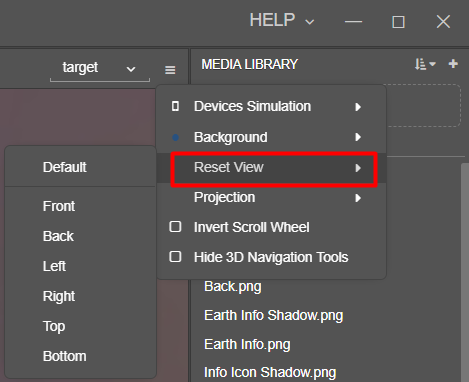Image resolution: width=469 pixels, height=382 pixels.
Task: Expand the Devices Simulation submenu arrow
Action: (358, 107)
